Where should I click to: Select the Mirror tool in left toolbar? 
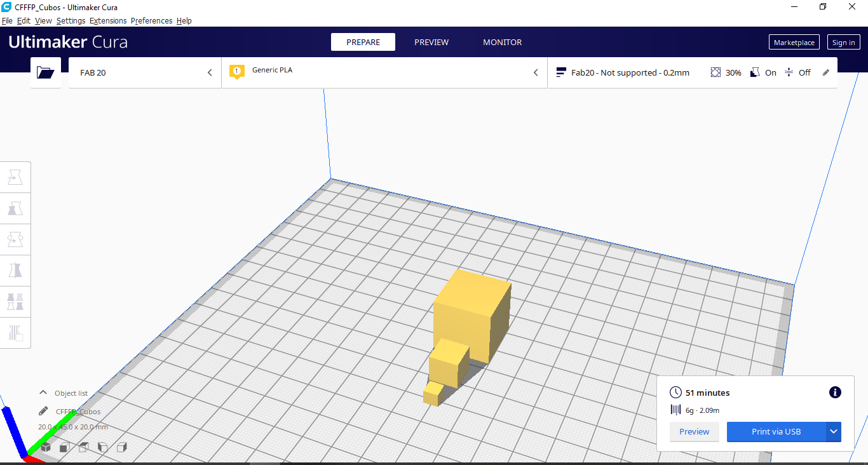tap(15, 271)
